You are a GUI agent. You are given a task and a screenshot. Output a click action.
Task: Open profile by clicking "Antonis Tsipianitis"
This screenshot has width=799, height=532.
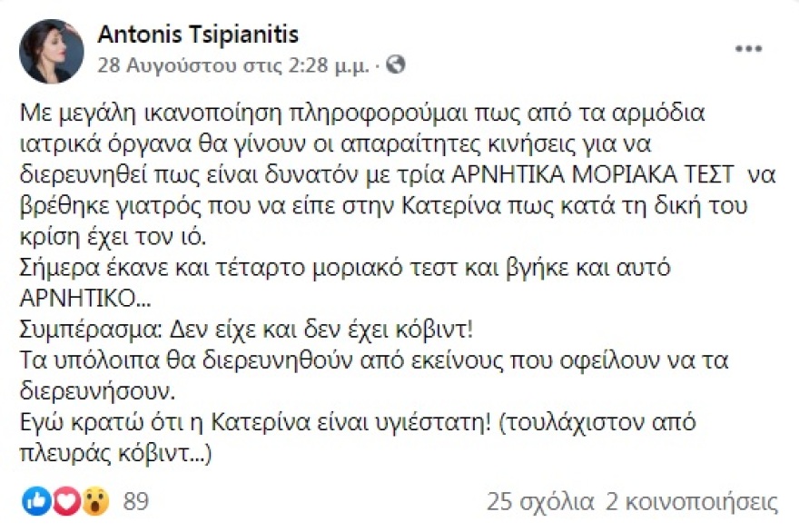tap(200, 34)
